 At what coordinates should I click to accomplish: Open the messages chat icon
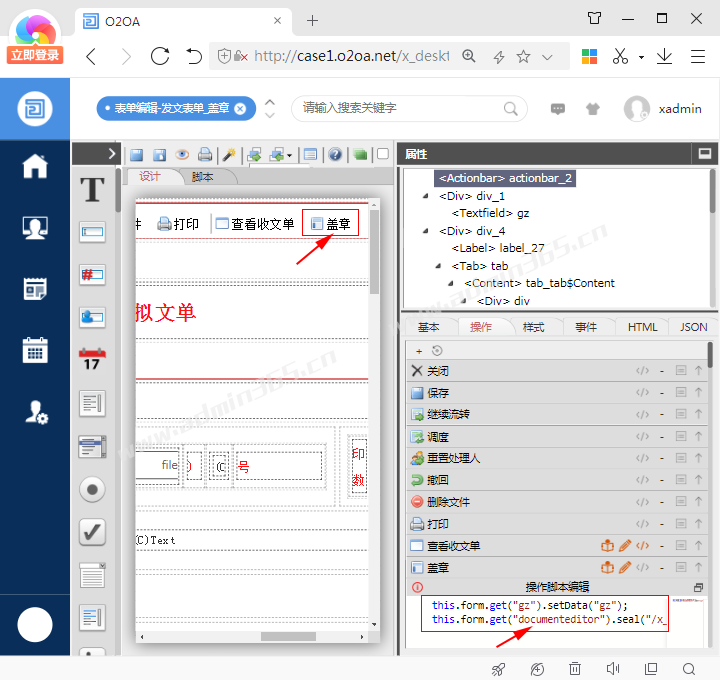[x=557, y=109]
